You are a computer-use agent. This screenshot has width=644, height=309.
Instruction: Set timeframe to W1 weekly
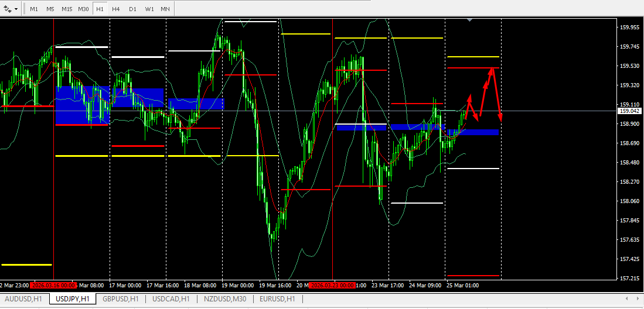[x=149, y=9]
